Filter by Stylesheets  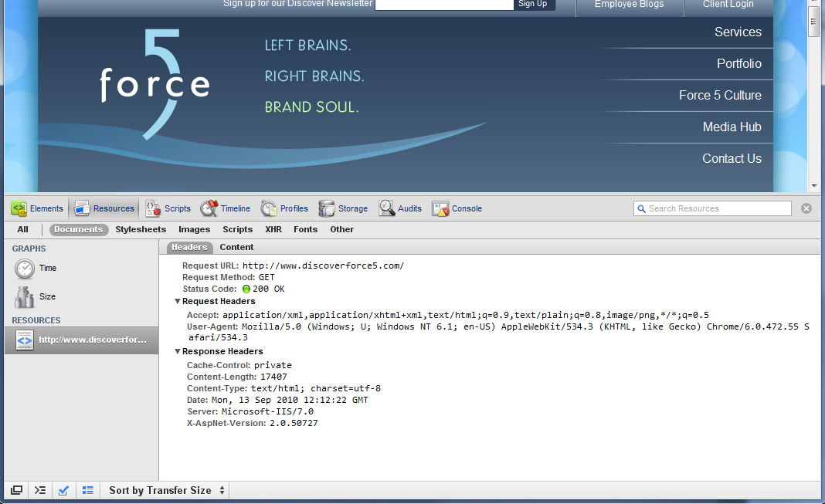pyautogui.click(x=141, y=230)
